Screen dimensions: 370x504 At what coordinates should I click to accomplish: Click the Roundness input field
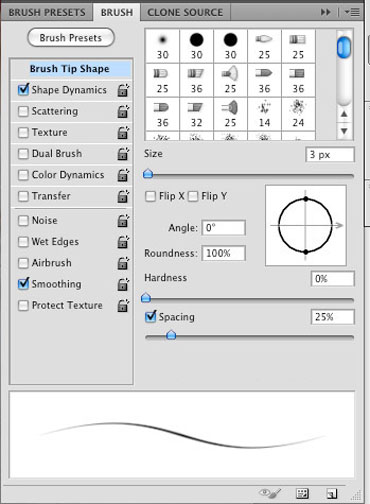[223, 253]
